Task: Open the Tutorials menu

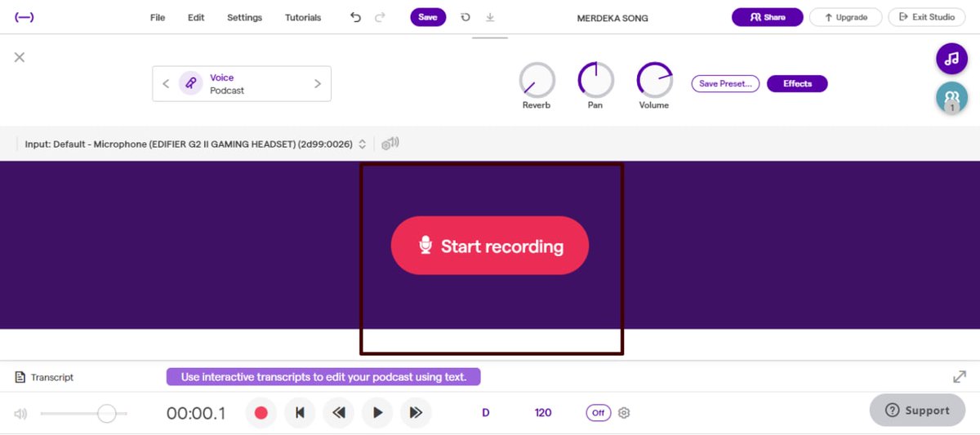Action: tap(303, 17)
